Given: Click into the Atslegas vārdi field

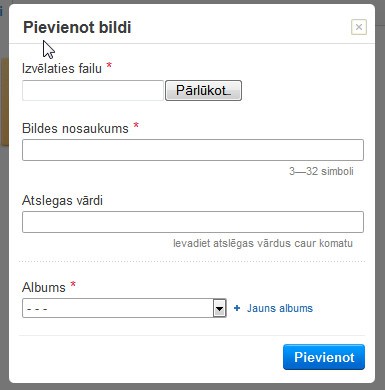Looking at the screenshot, I should pos(193,222).
